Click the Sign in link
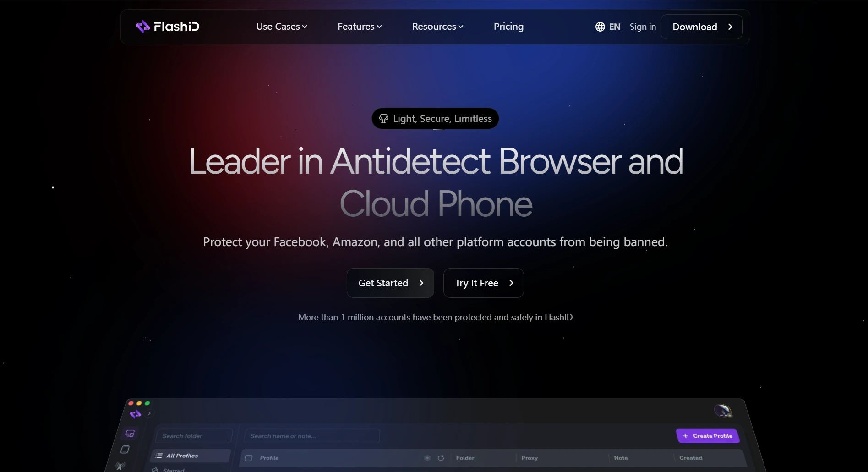This screenshot has width=868, height=472. pyautogui.click(x=643, y=27)
